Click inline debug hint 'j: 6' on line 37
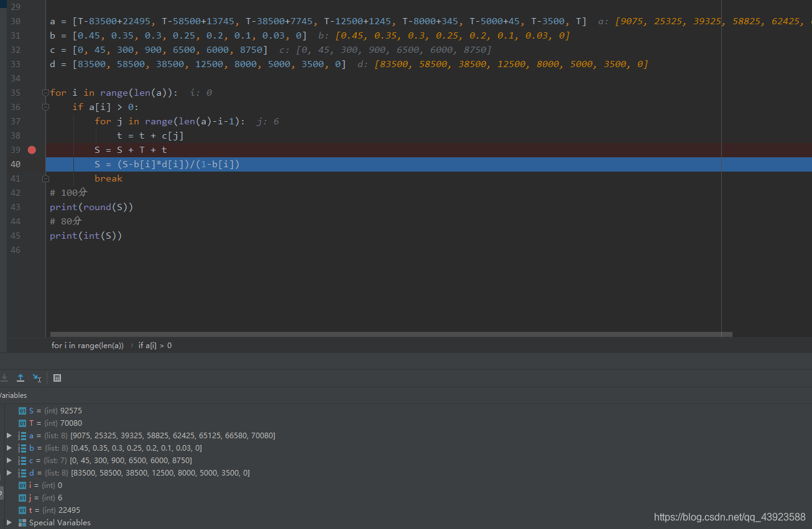The image size is (812, 529). point(267,121)
